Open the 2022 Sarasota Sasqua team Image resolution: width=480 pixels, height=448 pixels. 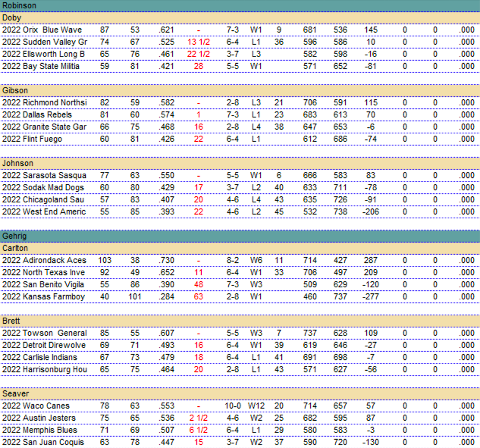tap(44, 175)
